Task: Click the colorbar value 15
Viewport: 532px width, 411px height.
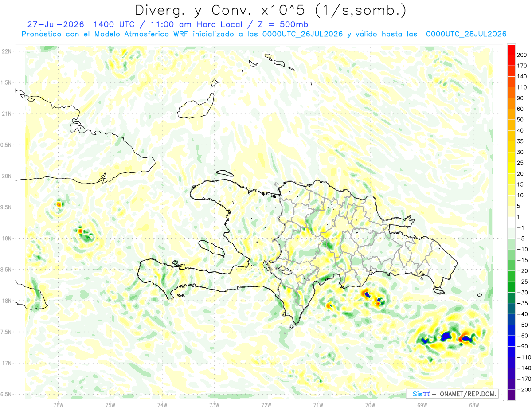Action: [520, 184]
